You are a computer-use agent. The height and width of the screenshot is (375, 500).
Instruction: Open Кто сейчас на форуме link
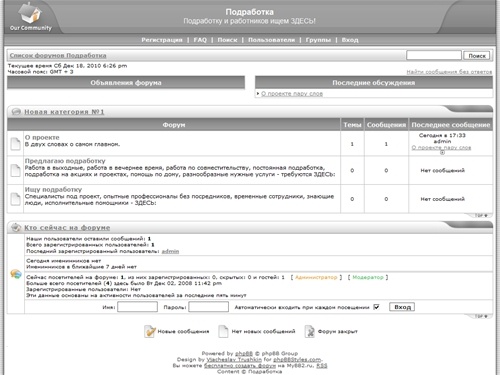pyautogui.click(x=67, y=228)
